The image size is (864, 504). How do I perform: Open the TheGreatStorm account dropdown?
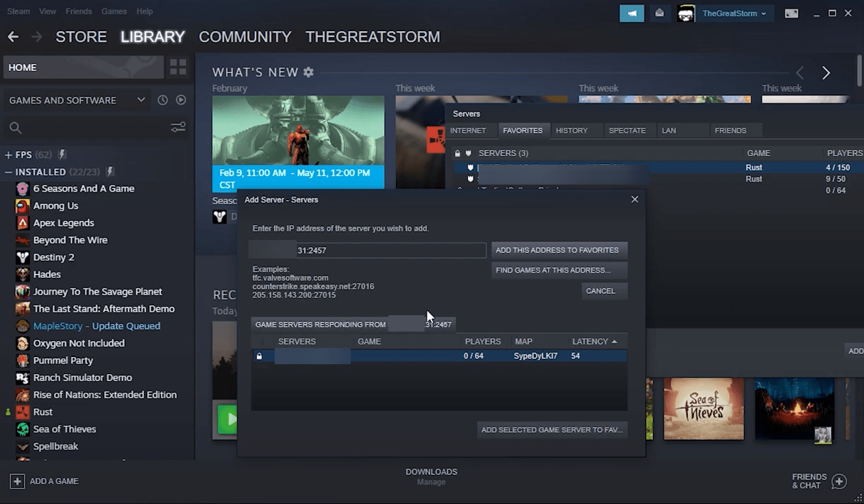(734, 13)
